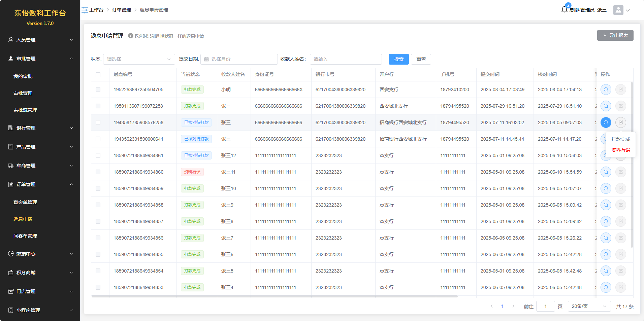Image resolution: width=644 pixels, height=321 pixels.
Task: Select the checkbox for 张三12's row
Action: tap(98, 155)
